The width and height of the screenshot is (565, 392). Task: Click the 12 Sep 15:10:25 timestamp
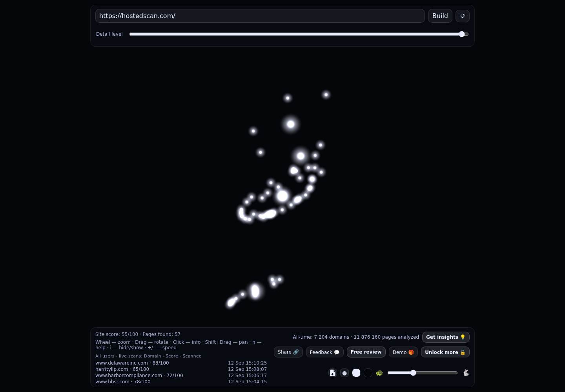(247, 363)
